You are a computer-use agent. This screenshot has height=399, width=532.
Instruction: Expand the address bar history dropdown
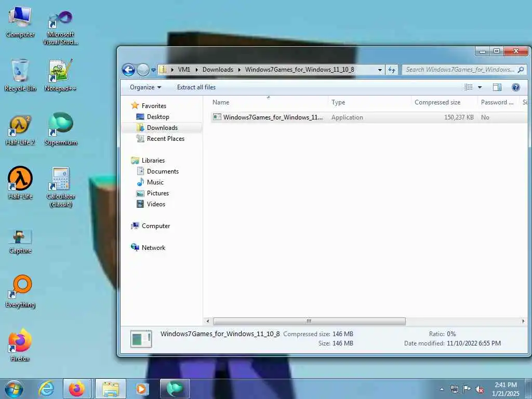pyautogui.click(x=380, y=70)
